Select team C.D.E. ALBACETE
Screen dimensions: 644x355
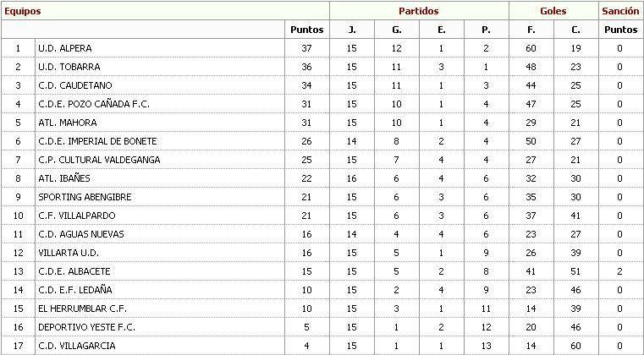pos(74,271)
